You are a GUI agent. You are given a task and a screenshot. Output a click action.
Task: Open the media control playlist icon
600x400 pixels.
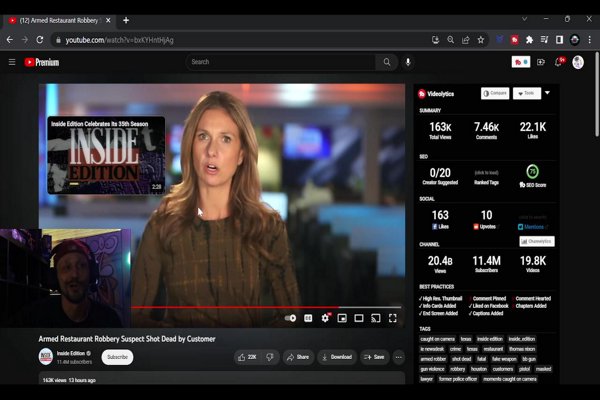(545, 40)
